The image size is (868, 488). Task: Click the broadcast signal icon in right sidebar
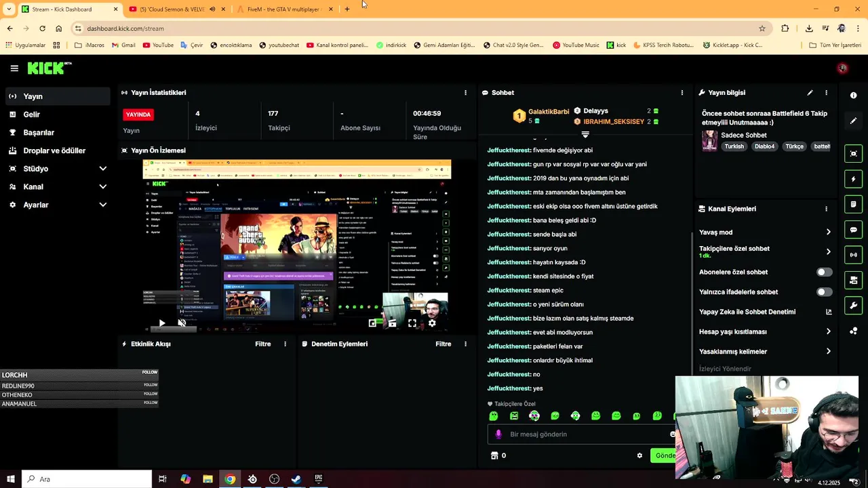[x=853, y=255]
